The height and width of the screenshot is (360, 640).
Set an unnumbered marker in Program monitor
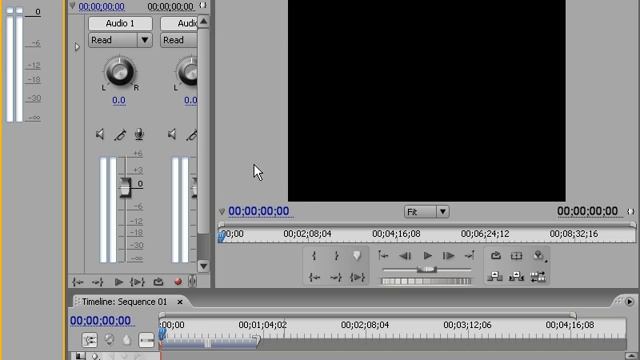(357, 256)
